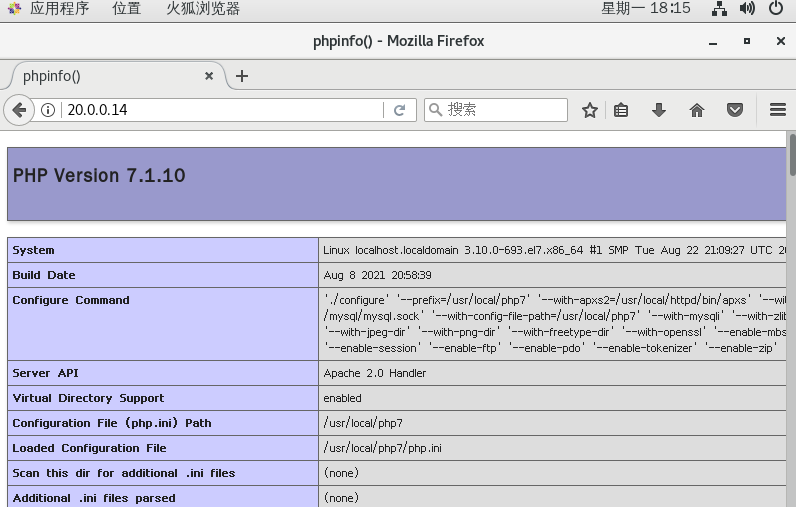This screenshot has height=507, width=796.
Task: Click the Aug 8 2021 20:58:39 value
Action: (x=377, y=275)
